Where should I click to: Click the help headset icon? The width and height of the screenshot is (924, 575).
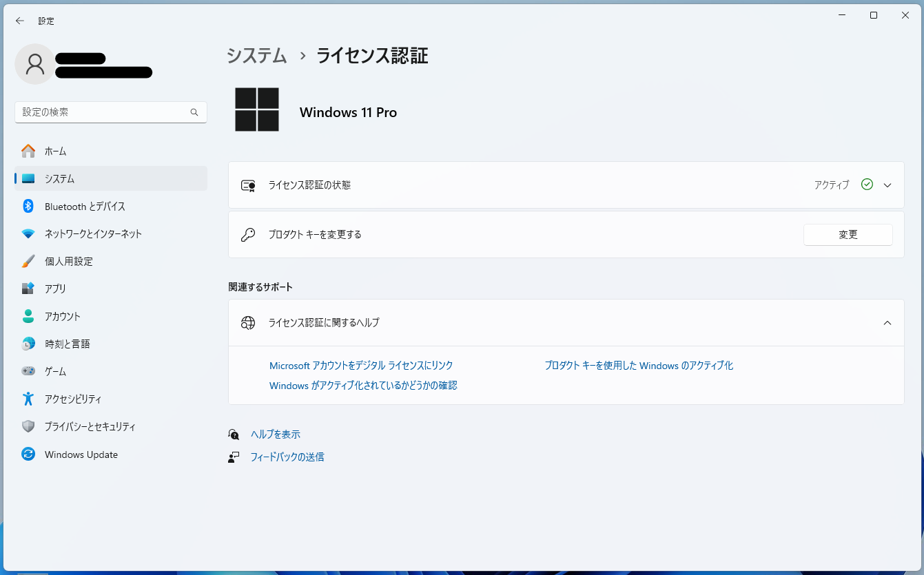point(234,435)
